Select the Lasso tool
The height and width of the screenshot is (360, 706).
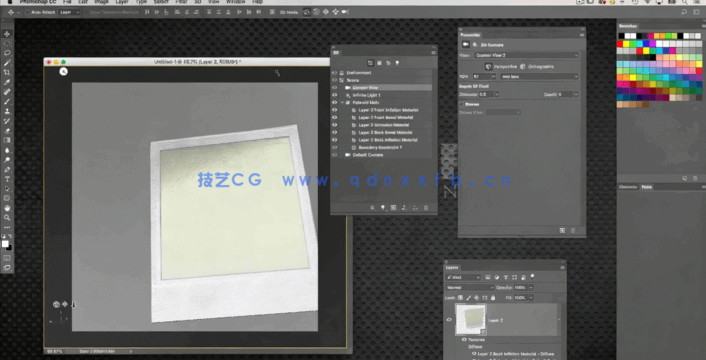pyautogui.click(x=7, y=53)
